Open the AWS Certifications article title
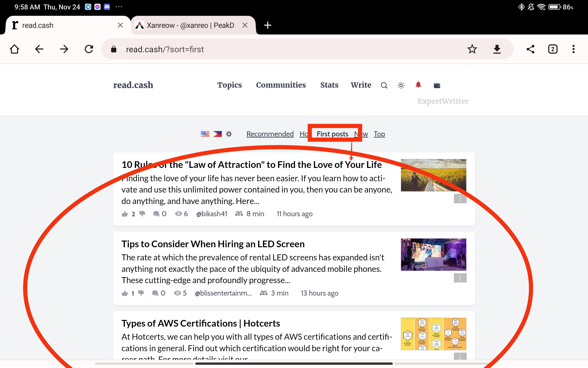The height and width of the screenshot is (368, 588). click(x=201, y=323)
